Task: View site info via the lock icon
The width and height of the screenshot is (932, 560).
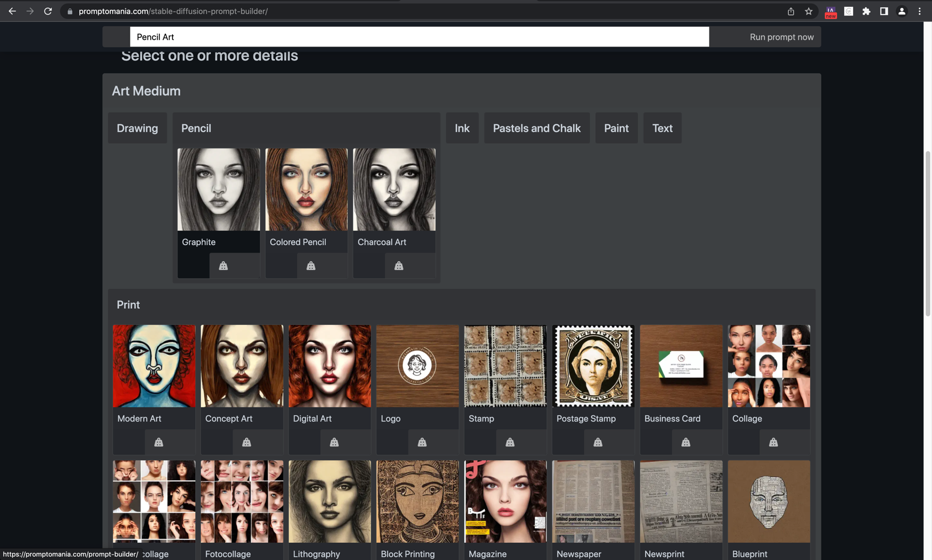Action: point(70,11)
